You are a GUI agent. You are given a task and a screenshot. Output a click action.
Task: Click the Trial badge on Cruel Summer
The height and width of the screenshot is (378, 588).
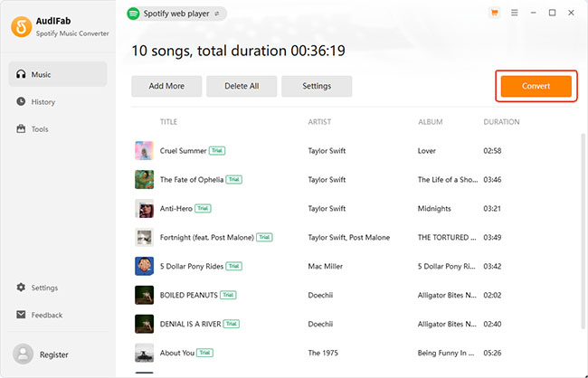[x=217, y=150]
